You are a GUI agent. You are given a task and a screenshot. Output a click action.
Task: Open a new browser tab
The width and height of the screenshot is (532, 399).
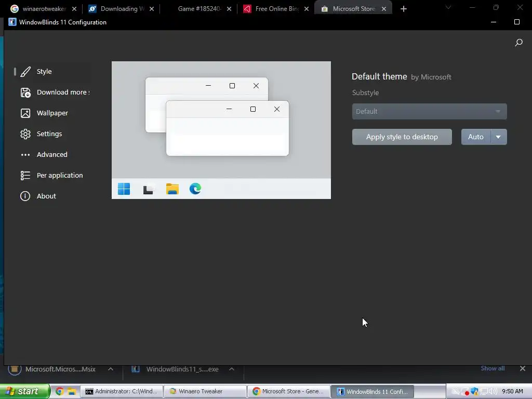[403, 9]
